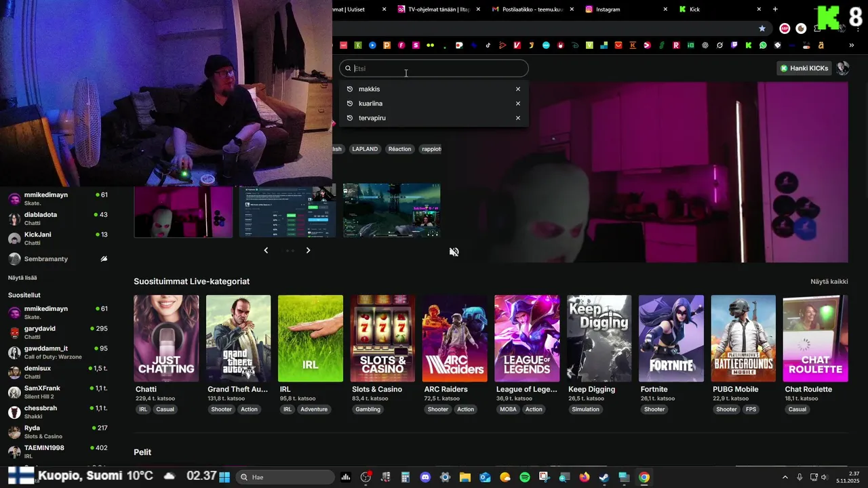Screen dimensions: 868x488
Task: Open Windows Start menu
Action: (x=224, y=477)
